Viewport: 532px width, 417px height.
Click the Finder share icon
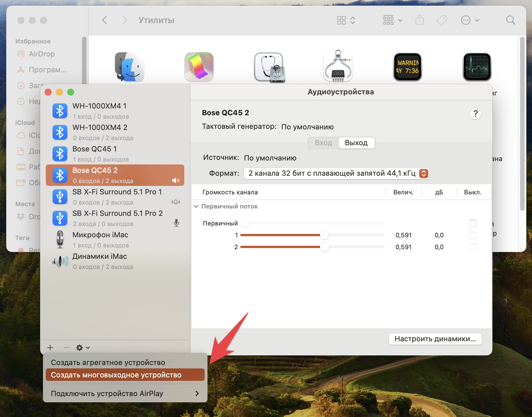pos(419,20)
